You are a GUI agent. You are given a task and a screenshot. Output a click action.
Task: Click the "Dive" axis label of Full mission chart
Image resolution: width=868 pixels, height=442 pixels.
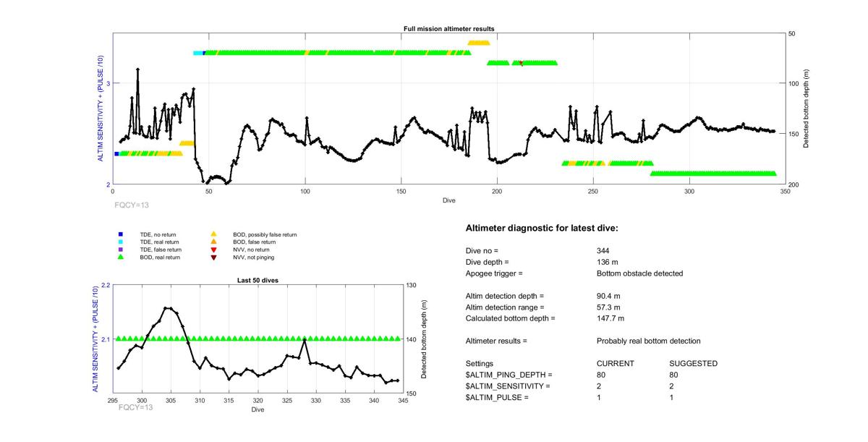point(449,200)
